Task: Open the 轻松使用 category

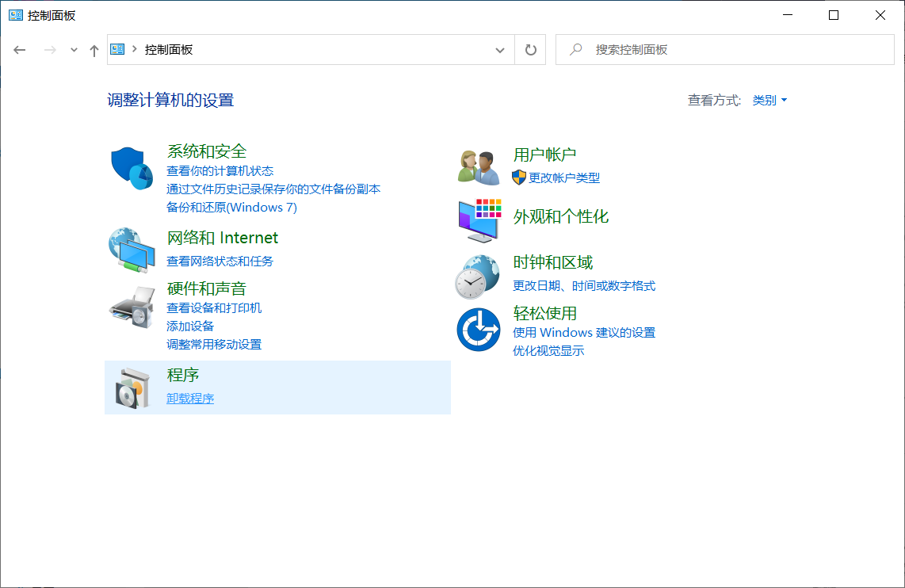Action: (545, 313)
